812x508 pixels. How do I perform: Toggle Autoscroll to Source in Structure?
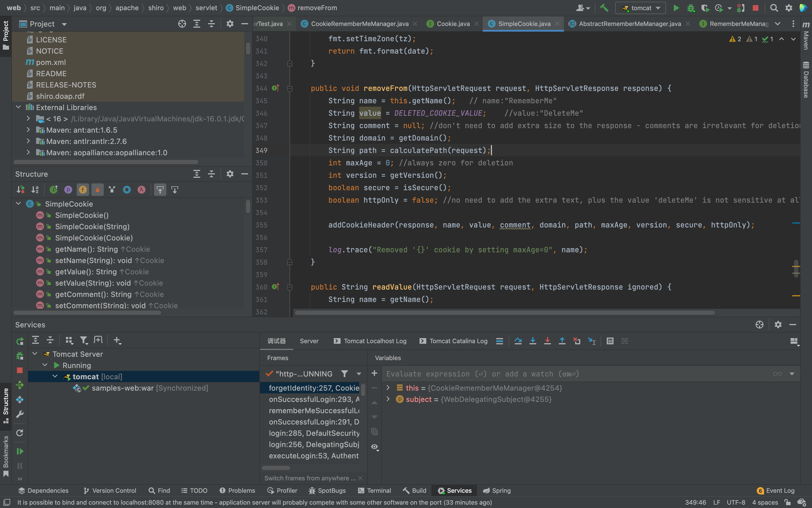point(160,190)
